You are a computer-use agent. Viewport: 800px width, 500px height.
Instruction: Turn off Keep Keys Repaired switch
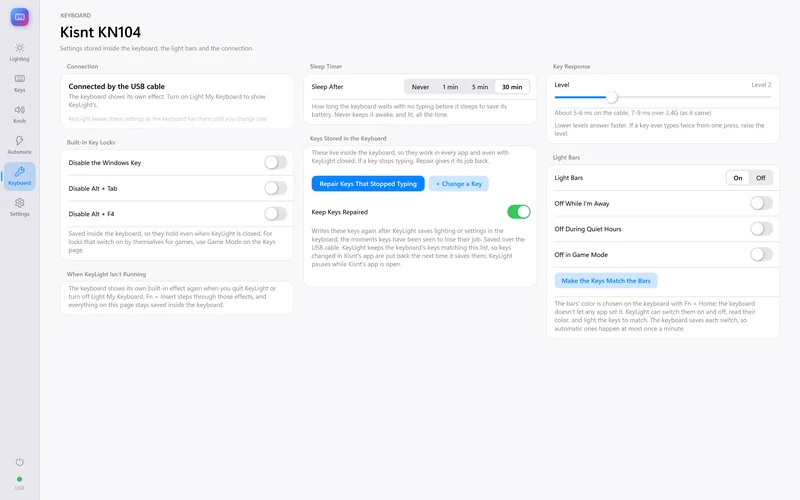click(519, 212)
